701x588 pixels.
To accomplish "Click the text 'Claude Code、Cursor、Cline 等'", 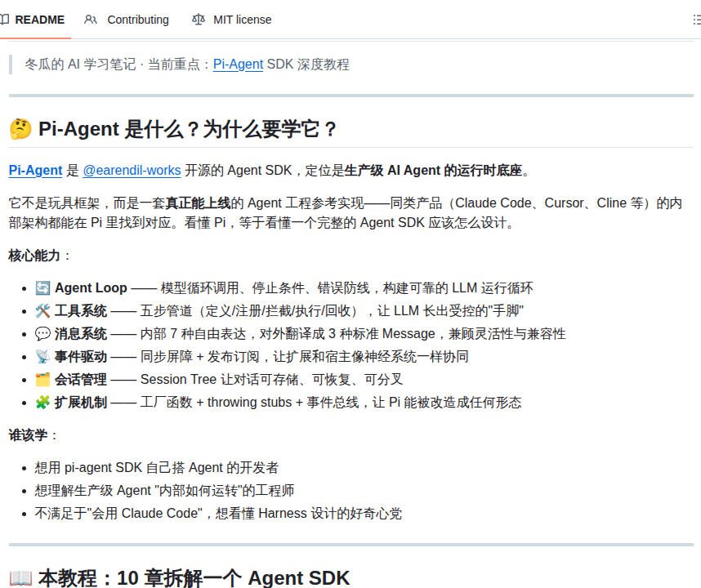I will click(549, 203).
